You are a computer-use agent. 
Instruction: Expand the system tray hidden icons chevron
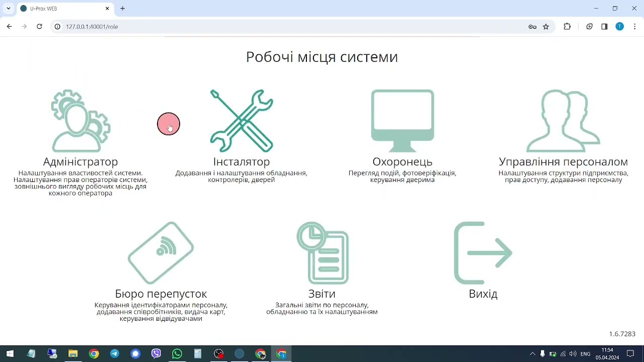click(532, 354)
